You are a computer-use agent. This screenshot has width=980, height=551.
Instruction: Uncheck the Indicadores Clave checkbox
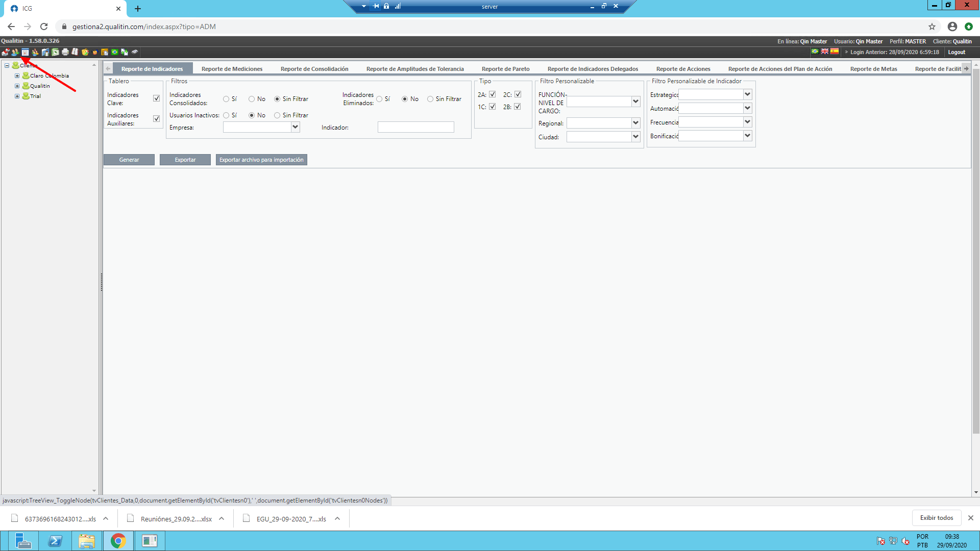click(x=156, y=98)
